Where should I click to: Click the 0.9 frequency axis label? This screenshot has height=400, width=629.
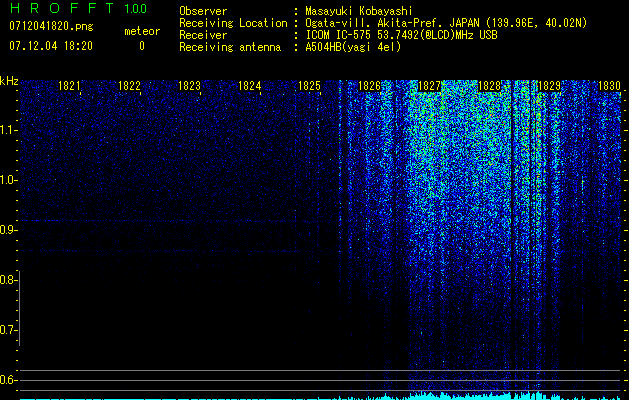[x=7, y=230]
